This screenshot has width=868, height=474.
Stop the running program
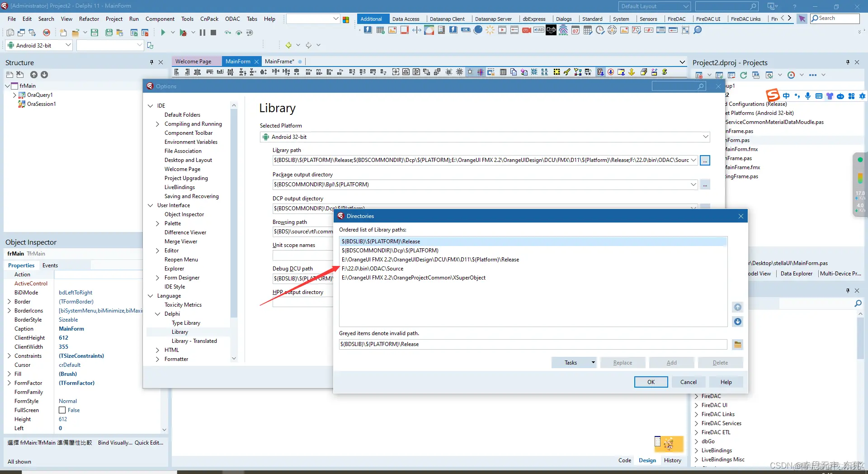click(213, 33)
